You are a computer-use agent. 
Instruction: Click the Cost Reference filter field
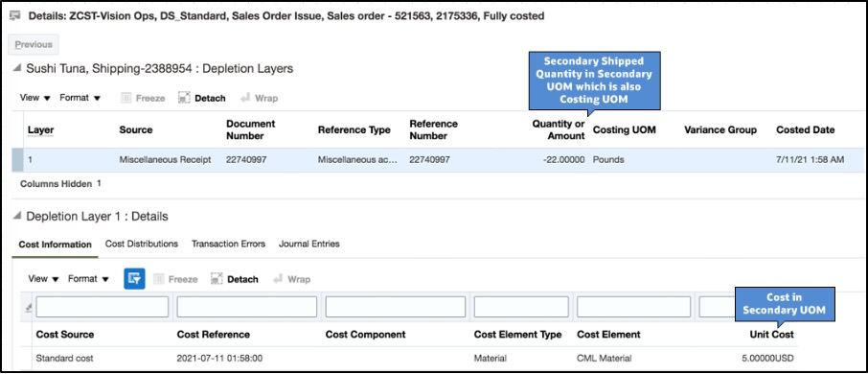pos(247,307)
